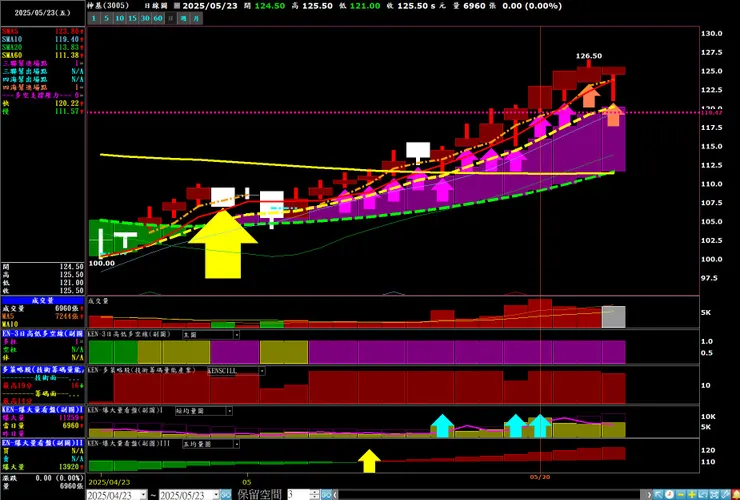Select the drawing line tool icon
Screen dimensions: 740x500
click(725, 495)
